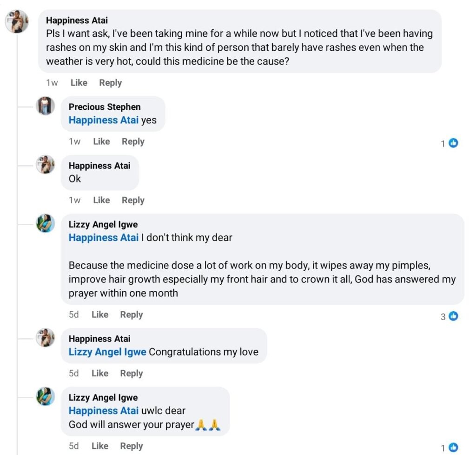Like Happiness Atai's rashes question comment

[79, 83]
